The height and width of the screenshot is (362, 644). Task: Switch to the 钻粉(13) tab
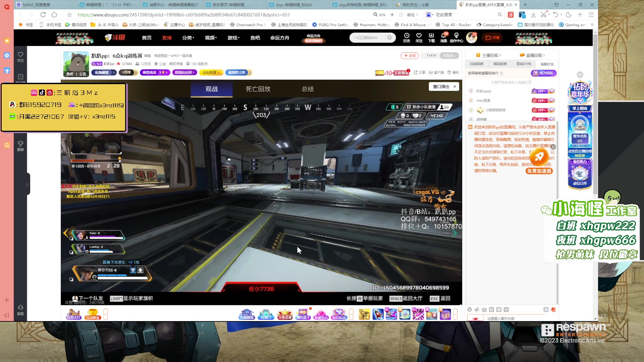(x=547, y=64)
